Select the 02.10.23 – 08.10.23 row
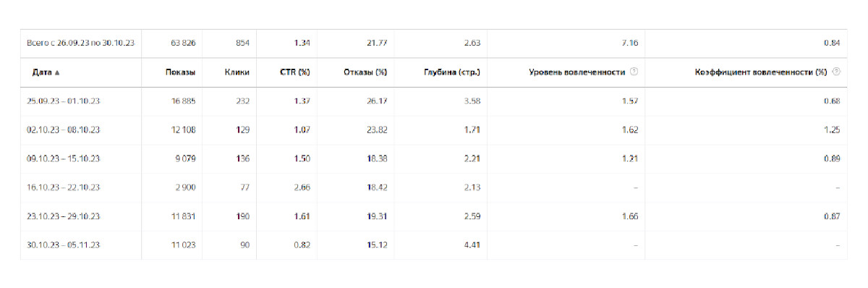Screen dimensions: 868x288 pyautogui.click(x=433, y=130)
